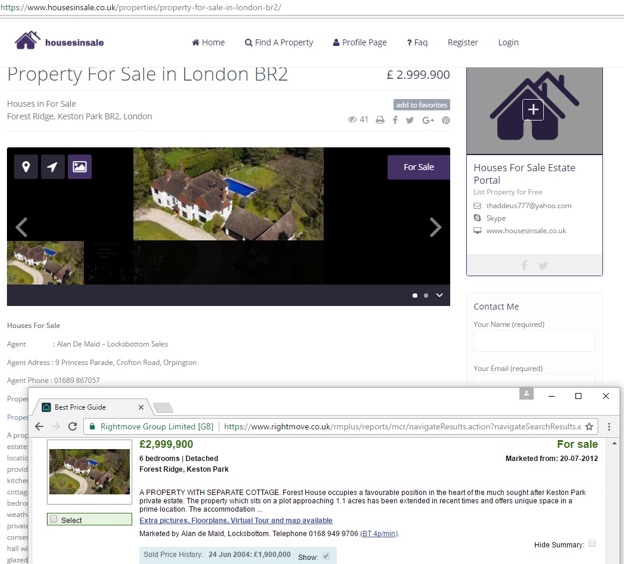Select the photo gallery image icon
The image size is (624, 564).
pyautogui.click(x=79, y=167)
